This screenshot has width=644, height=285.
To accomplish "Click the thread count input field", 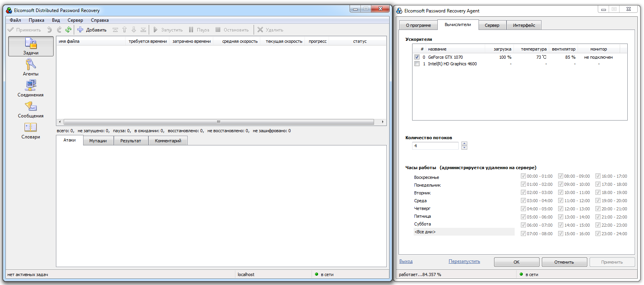I will coord(435,146).
